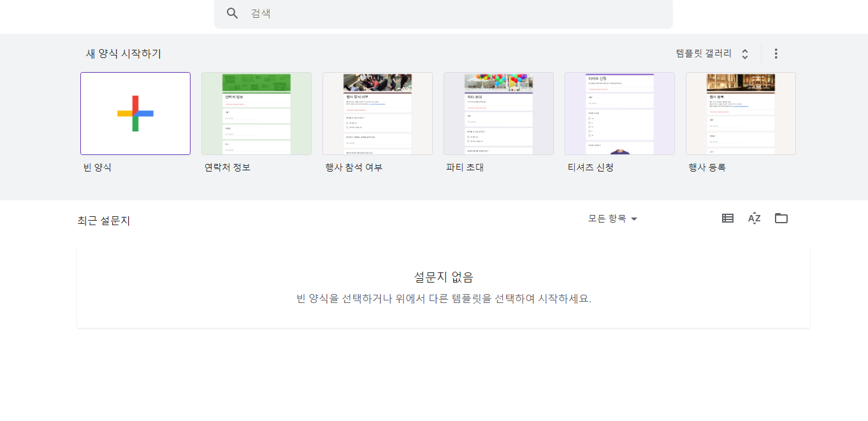Click the 새 양식 시작하기 heading
Image resolution: width=868 pixels, height=421 pixels.
coord(124,54)
